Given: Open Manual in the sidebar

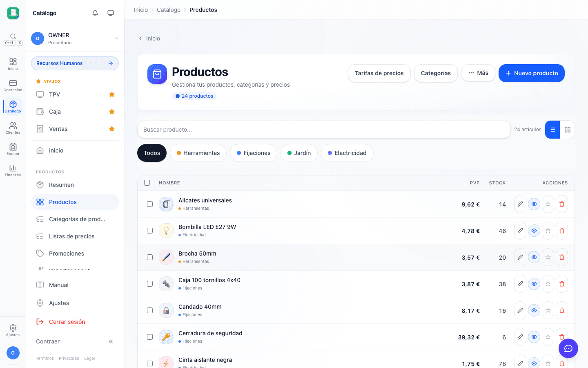Looking at the screenshot, I should coord(75,285).
